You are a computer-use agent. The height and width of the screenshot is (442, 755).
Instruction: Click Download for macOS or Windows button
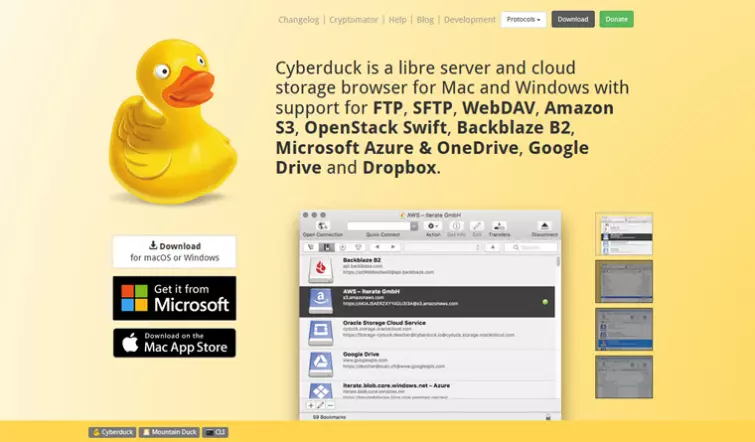click(x=174, y=251)
